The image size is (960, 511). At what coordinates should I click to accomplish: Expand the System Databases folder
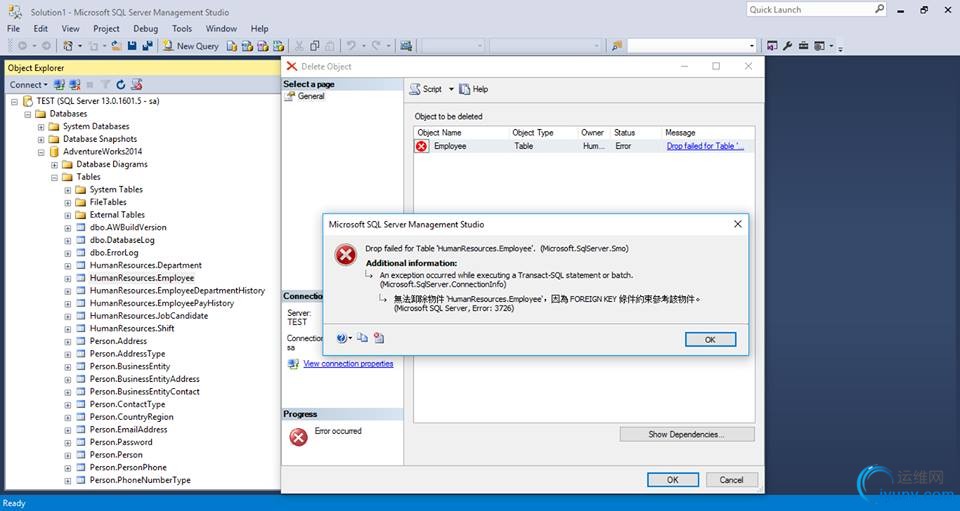tap(41, 127)
